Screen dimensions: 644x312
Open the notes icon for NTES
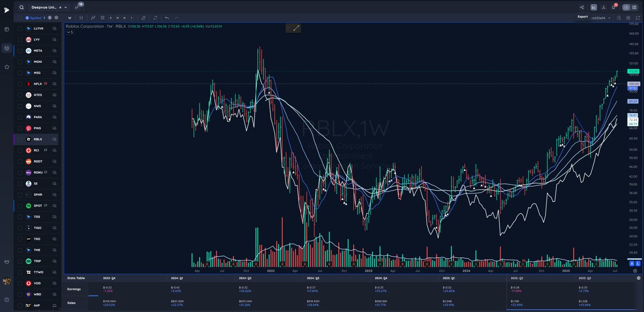point(54,95)
